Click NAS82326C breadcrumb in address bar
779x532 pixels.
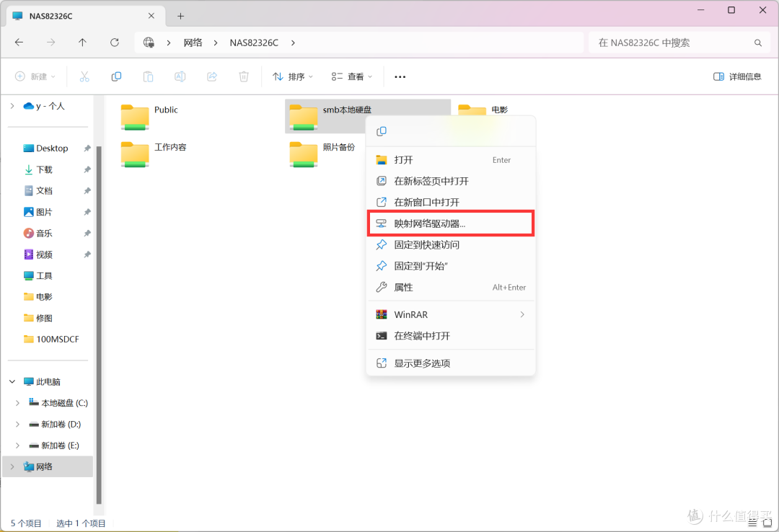[x=254, y=43]
